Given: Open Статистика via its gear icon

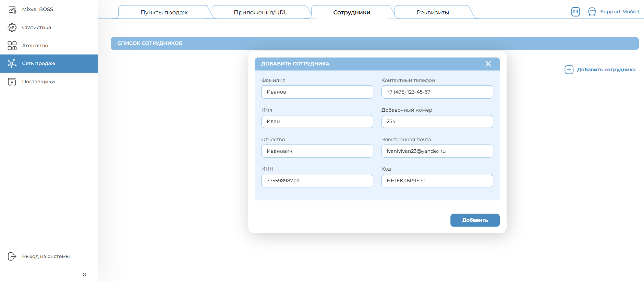Looking at the screenshot, I should click(x=12, y=27).
